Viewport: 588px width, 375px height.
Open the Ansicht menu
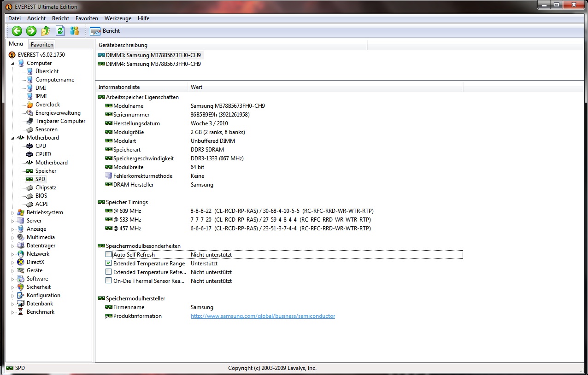click(36, 18)
